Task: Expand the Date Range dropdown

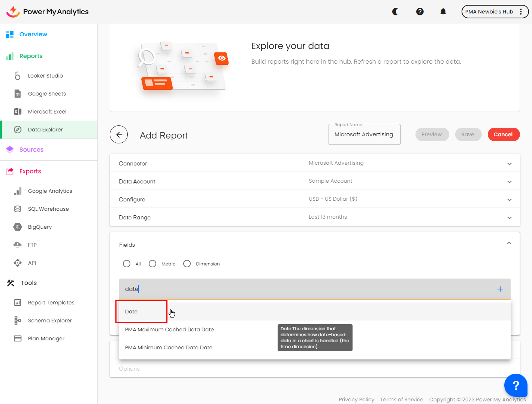Action: point(509,218)
